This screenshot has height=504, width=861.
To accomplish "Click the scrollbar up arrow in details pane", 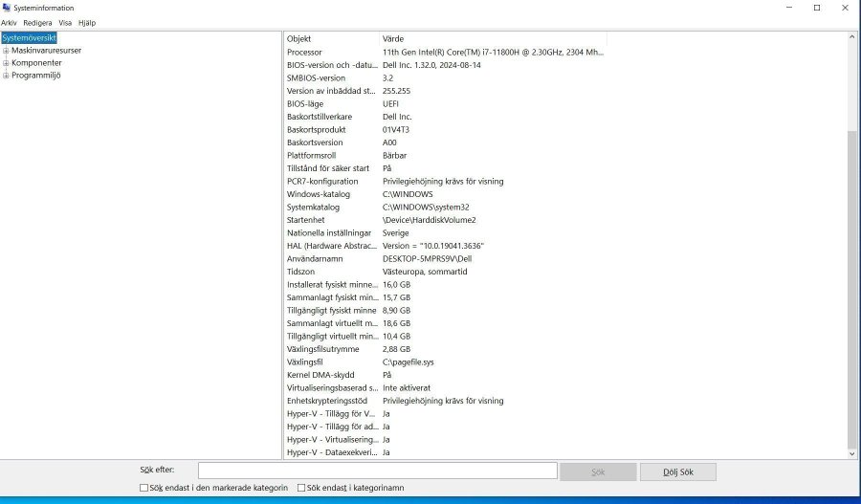I will click(851, 37).
